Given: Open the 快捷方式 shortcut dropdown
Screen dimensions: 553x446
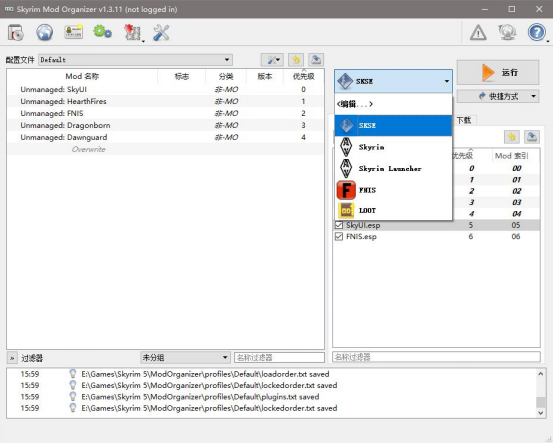Looking at the screenshot, I should pos(498,96).
